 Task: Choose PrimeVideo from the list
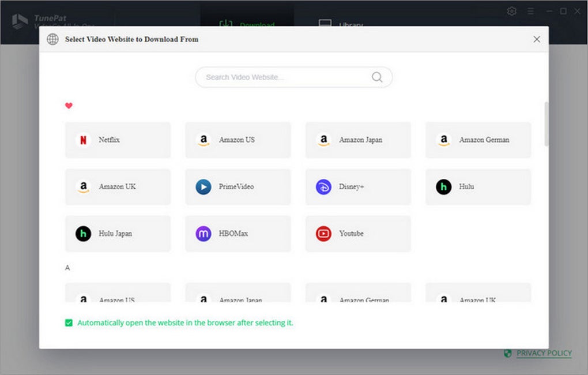tap(238, 186)
